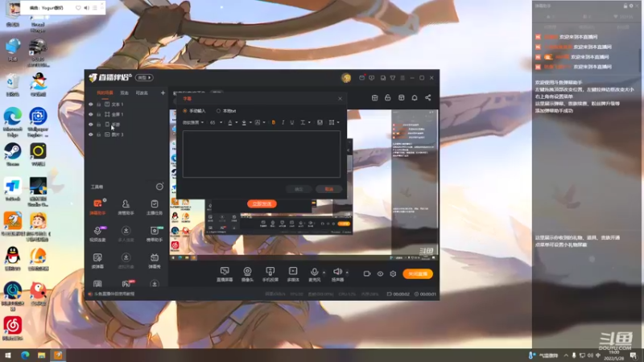Open the text highlight color dropdown
Viewport: 644px width, 362px height.
pos(246,122)
